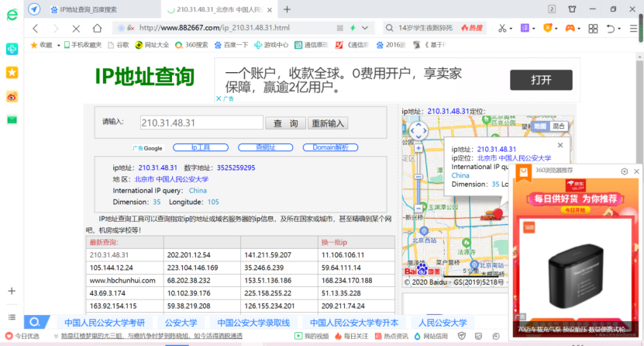Click the 换一批ip link
Screen dimensions: 644x346
tap(334, 243)
